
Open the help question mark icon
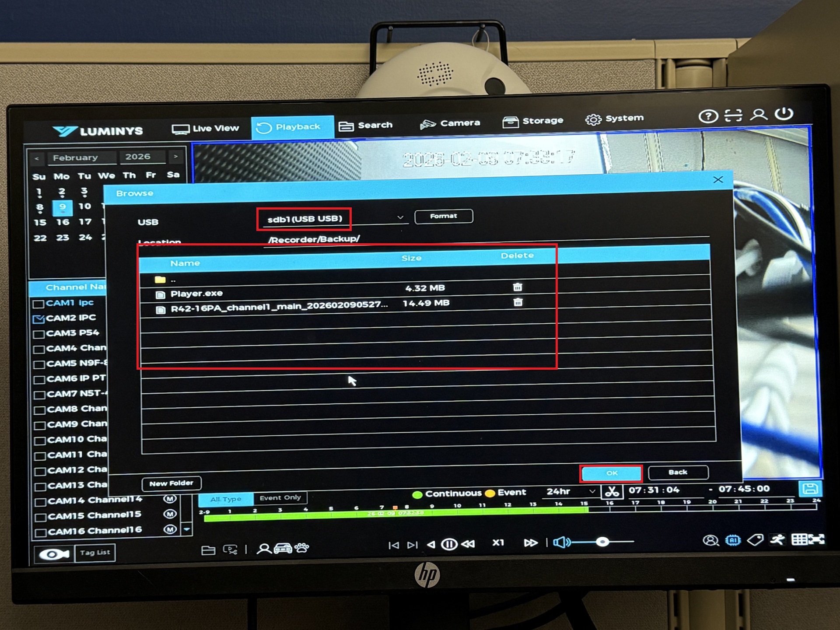coord(708,116)
